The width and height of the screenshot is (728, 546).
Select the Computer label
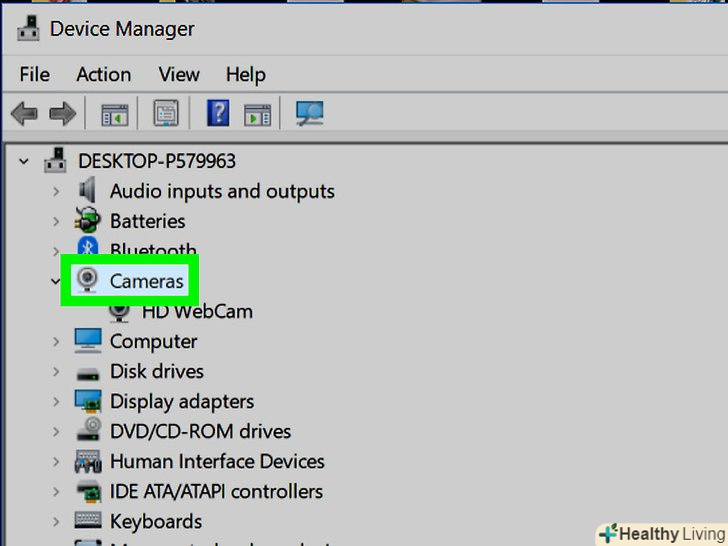pos(153,343)
